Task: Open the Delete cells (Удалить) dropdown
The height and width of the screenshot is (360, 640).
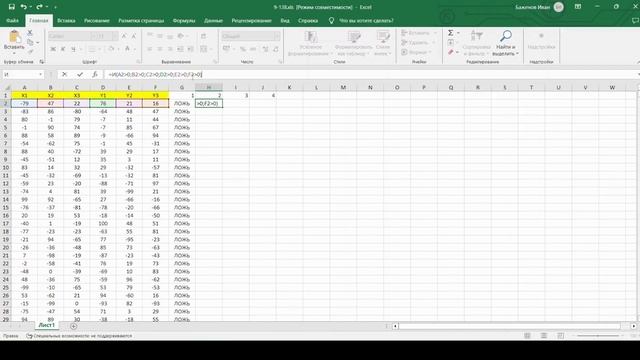Action: 419,42
